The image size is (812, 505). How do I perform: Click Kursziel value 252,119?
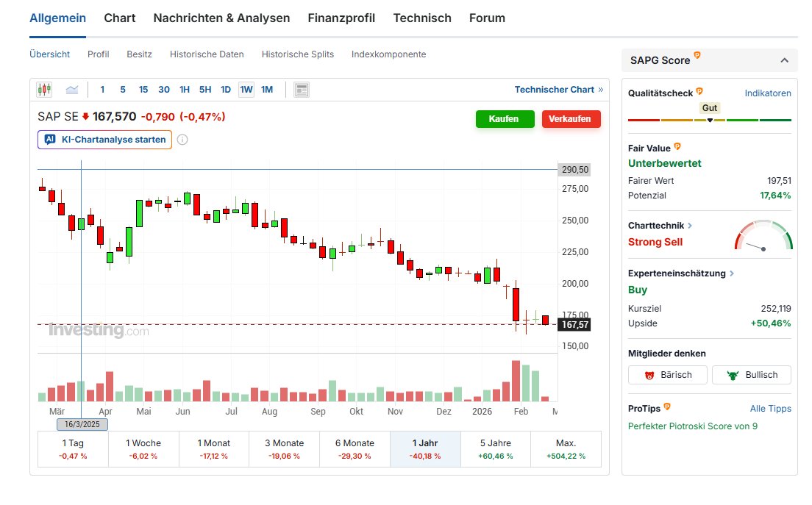776,309
